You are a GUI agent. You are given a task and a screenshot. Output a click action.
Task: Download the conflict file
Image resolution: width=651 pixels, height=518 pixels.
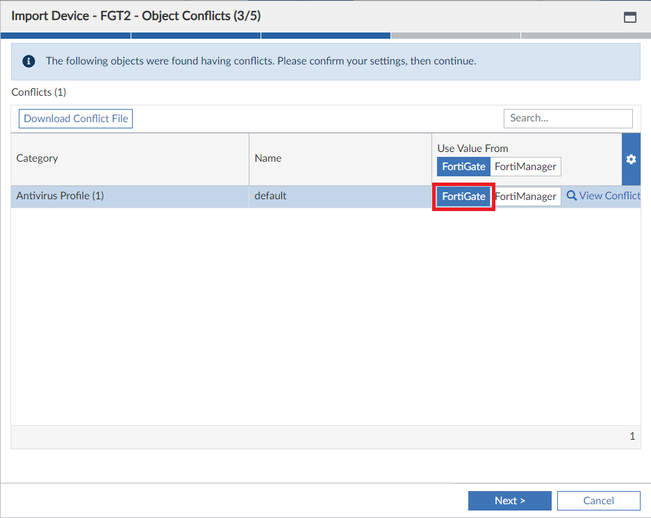pos(76,119)
